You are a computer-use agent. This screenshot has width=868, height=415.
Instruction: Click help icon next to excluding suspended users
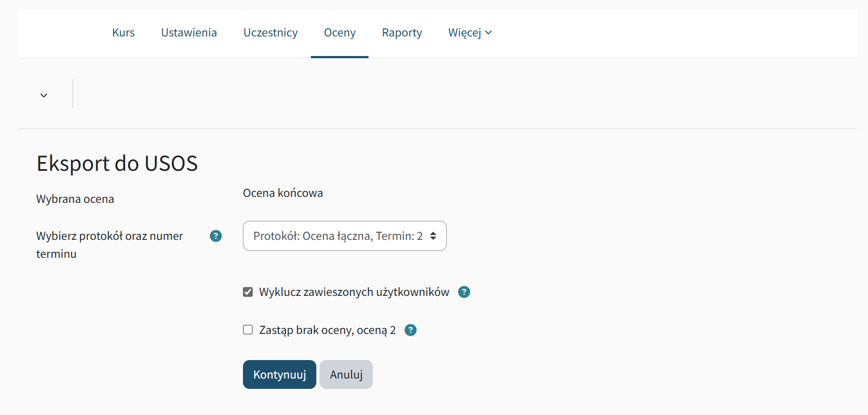click(x=464, y=292)
